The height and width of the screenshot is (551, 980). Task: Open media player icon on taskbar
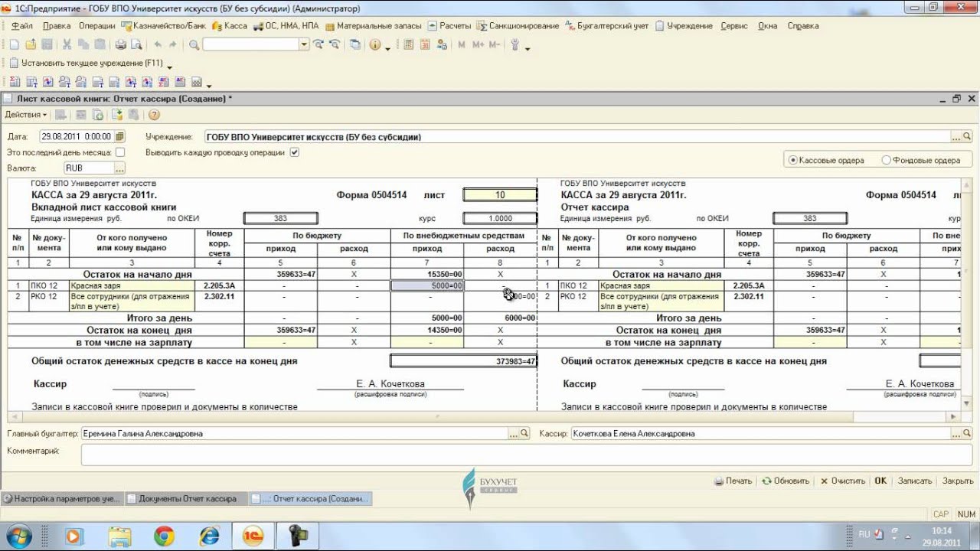point(74,536)
